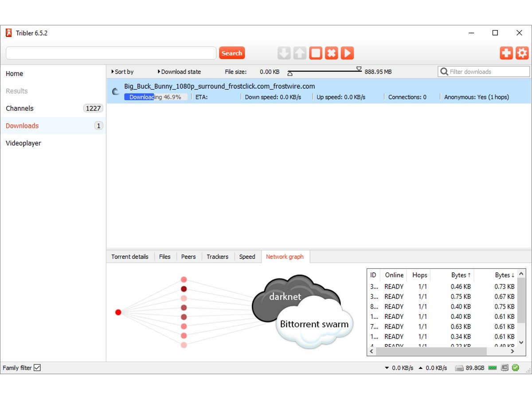Open add torrent with the plus icon
This screenshot has height=399, width=532.
[x=506, y=53]
